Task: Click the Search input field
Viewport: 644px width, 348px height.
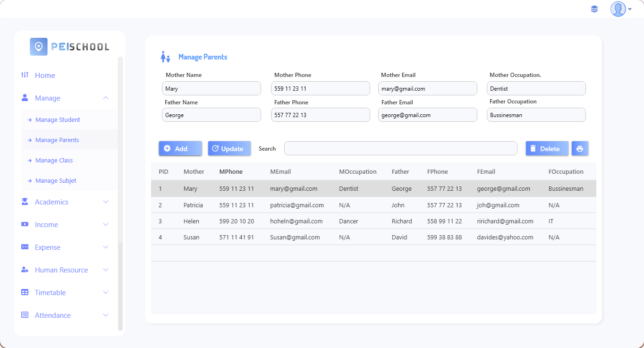Action: pos(400,148)
